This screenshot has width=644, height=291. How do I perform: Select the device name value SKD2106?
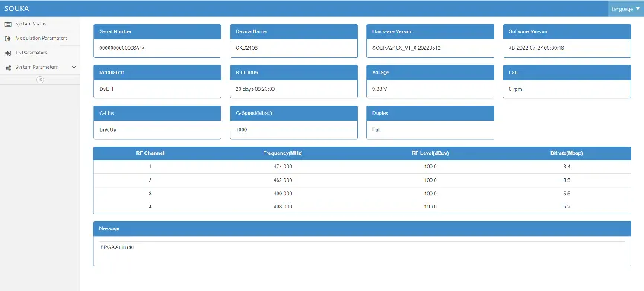click(x=246, y=48)
